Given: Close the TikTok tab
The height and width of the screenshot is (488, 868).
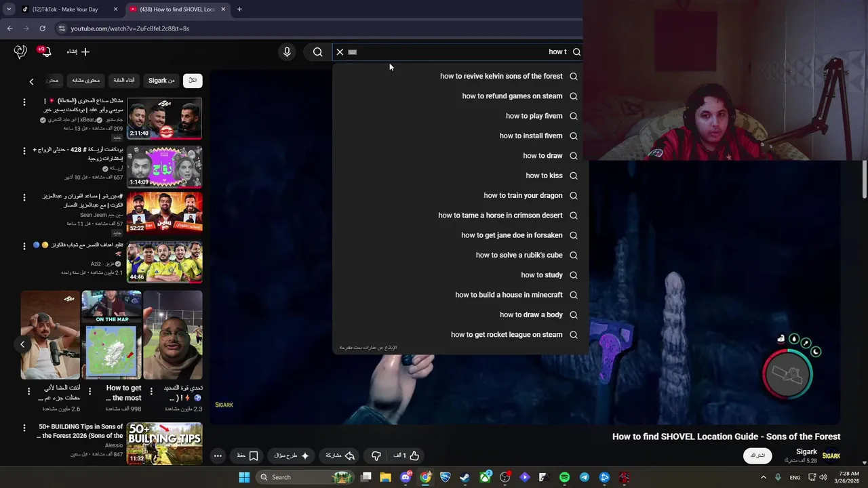Looking at the screenshot, I should point(115,9).
